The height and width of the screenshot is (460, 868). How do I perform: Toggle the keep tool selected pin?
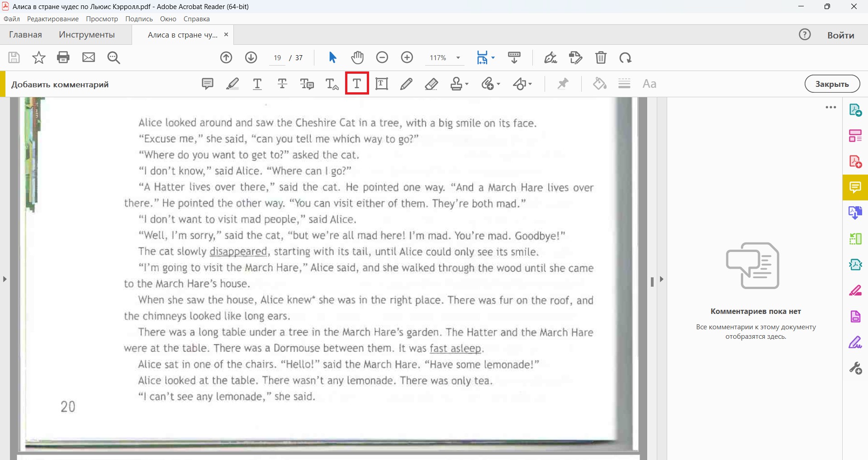pos(563,84)
